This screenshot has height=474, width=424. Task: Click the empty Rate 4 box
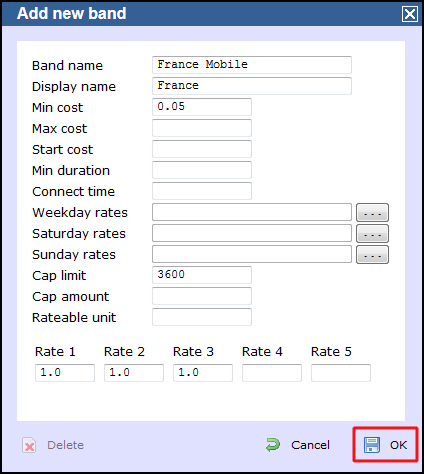272,373
